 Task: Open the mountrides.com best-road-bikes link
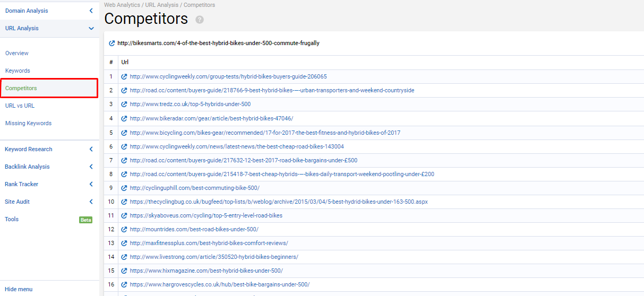click(x=194, y=230)
